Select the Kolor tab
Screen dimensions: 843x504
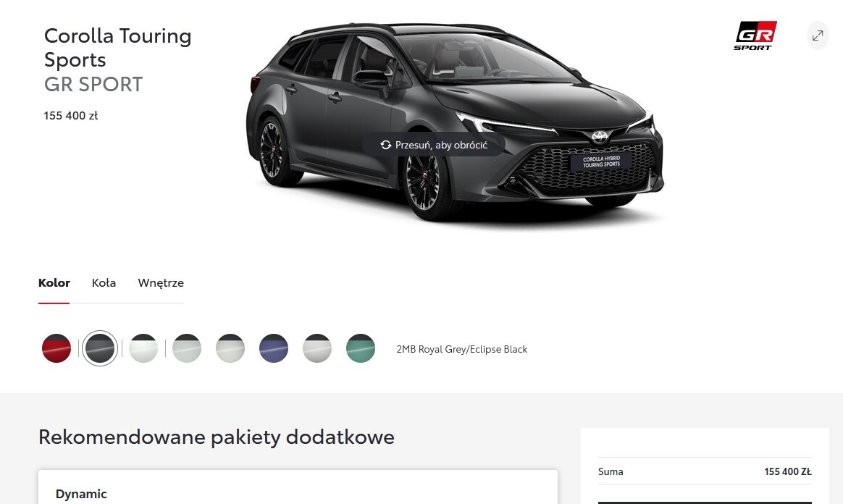pyautogui.click(x=54, y=282)
